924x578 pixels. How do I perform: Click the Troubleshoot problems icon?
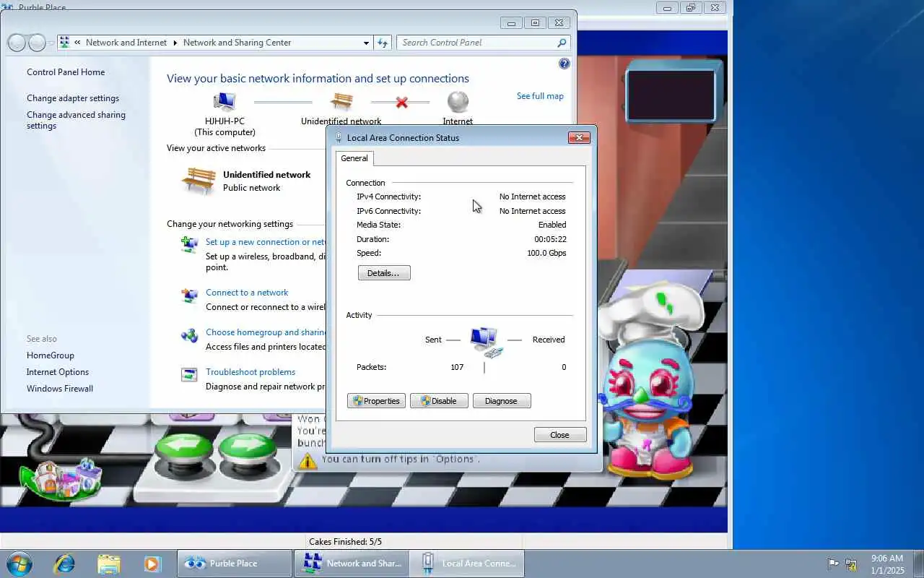(189, 374)
